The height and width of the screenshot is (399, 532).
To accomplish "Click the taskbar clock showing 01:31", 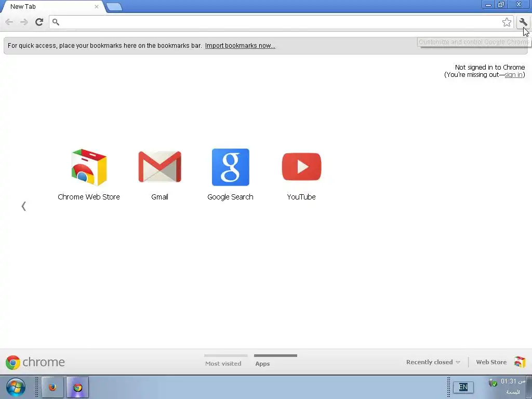I will click(513, 381).
